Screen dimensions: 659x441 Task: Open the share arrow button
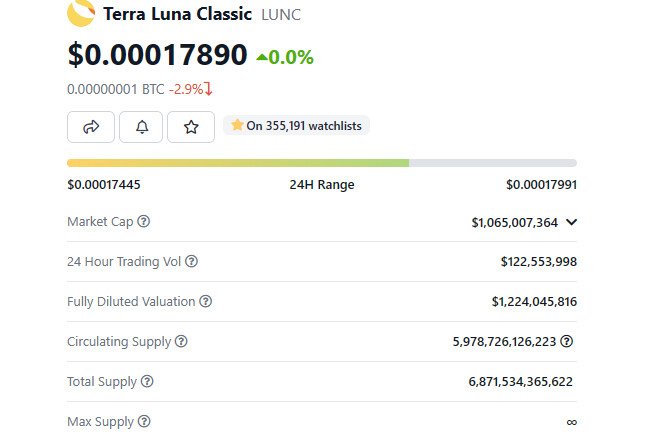pos(91,127)
